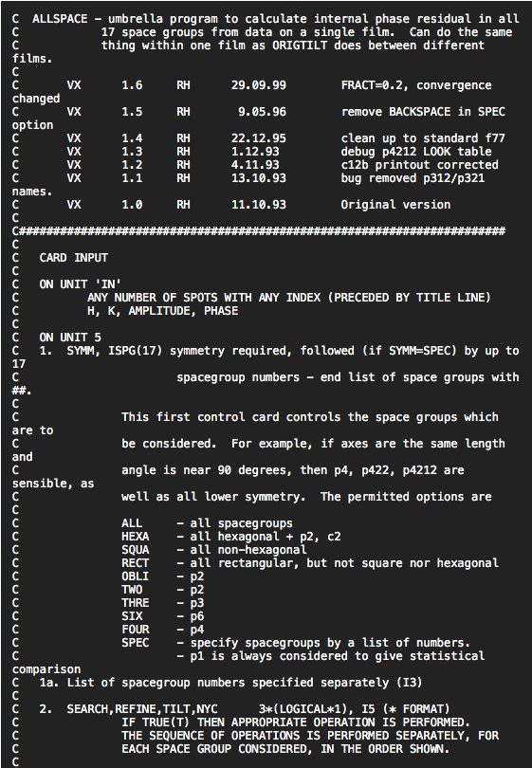The height and width of the screenshot is (768, 532).
Task: Click the SQUA option keyword
Action: tap(136, 550)
